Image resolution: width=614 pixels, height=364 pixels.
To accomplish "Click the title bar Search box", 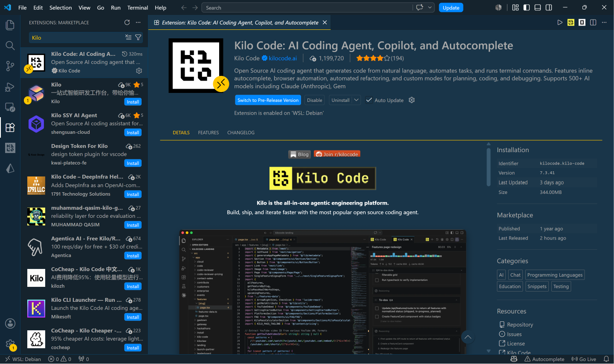I will click(306, 8).
